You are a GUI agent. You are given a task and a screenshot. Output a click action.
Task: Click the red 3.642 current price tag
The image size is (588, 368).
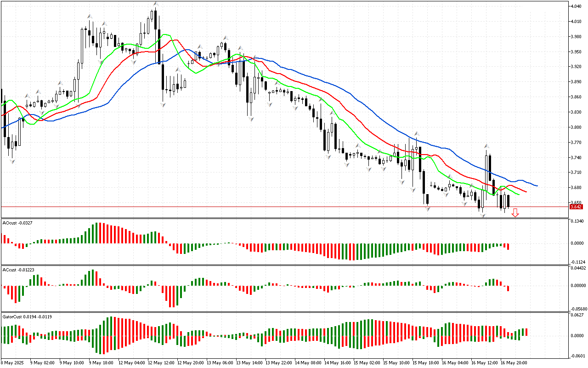tap(576, 207)
